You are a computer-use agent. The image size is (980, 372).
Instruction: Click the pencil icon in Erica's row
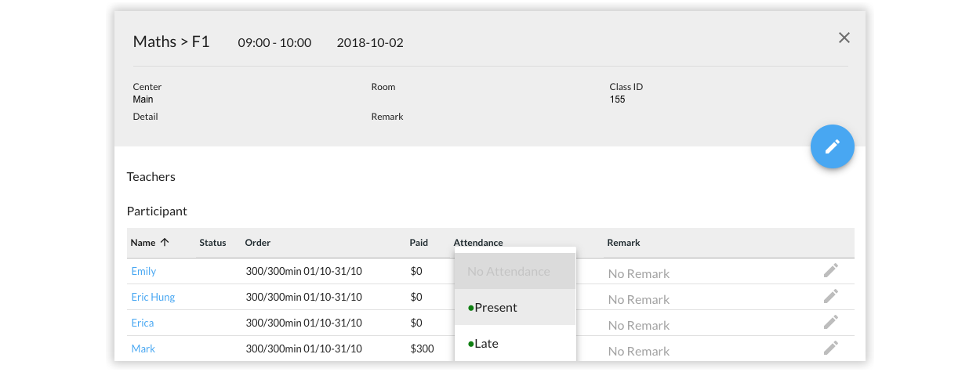(831, 322)
